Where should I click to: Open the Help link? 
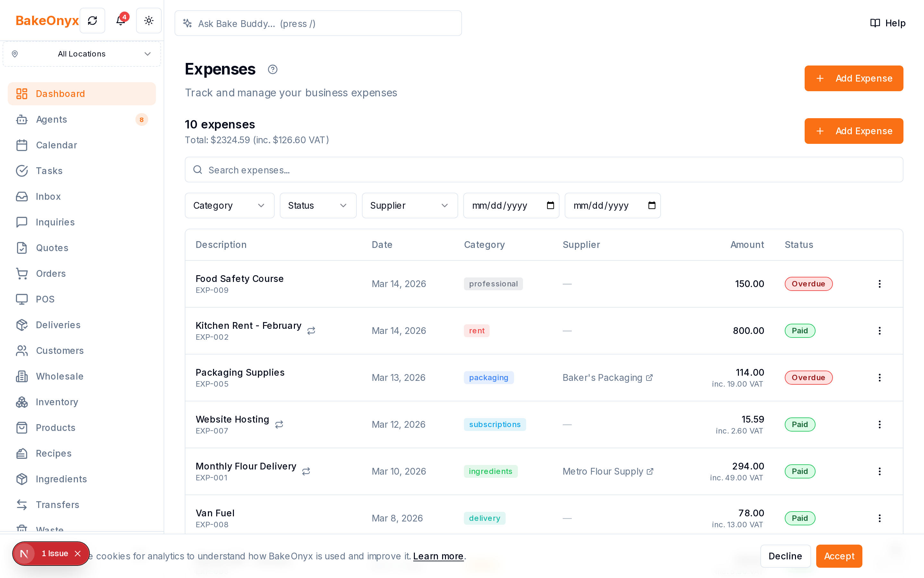click(x=888, y=23)
